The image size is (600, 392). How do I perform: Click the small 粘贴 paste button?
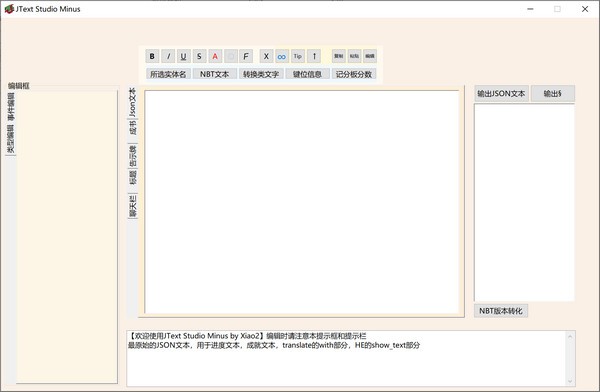tap(354, 56)
